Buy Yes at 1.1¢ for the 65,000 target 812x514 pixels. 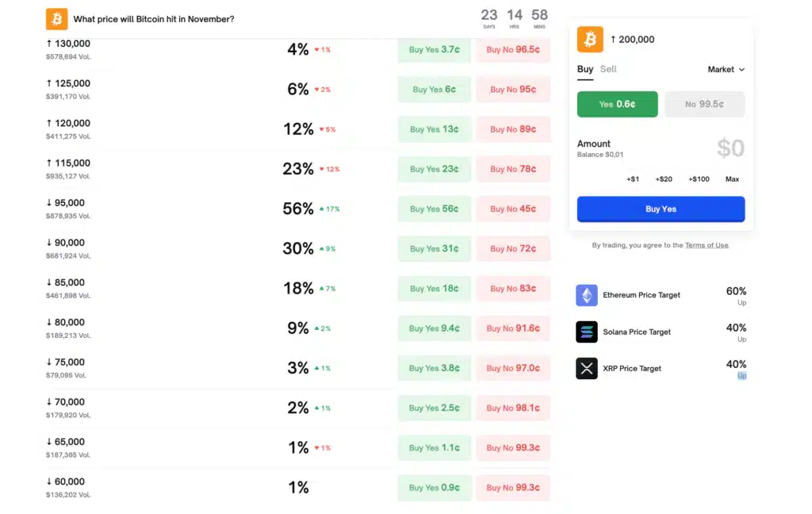pyautogui.click(x=434, y=447)
